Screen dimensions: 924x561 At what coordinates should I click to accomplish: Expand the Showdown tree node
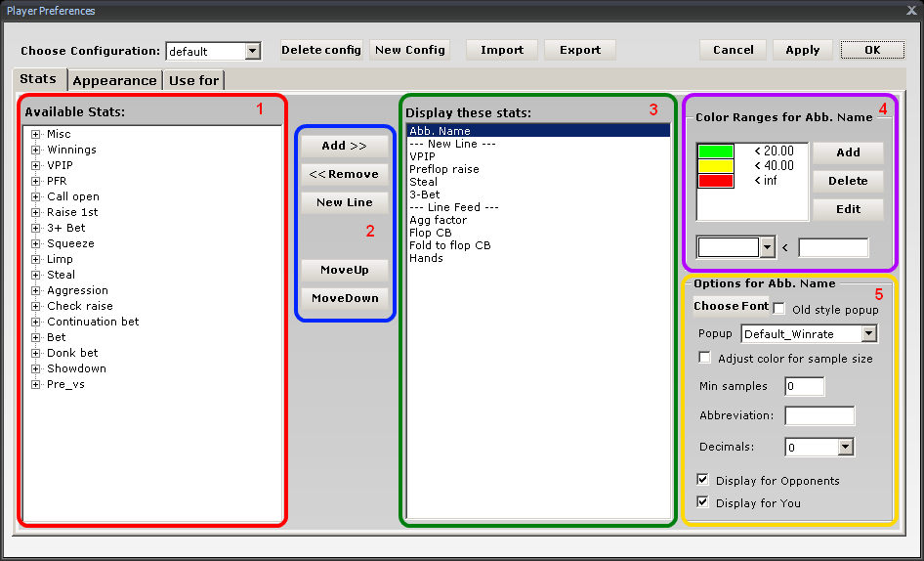point(36,368)
